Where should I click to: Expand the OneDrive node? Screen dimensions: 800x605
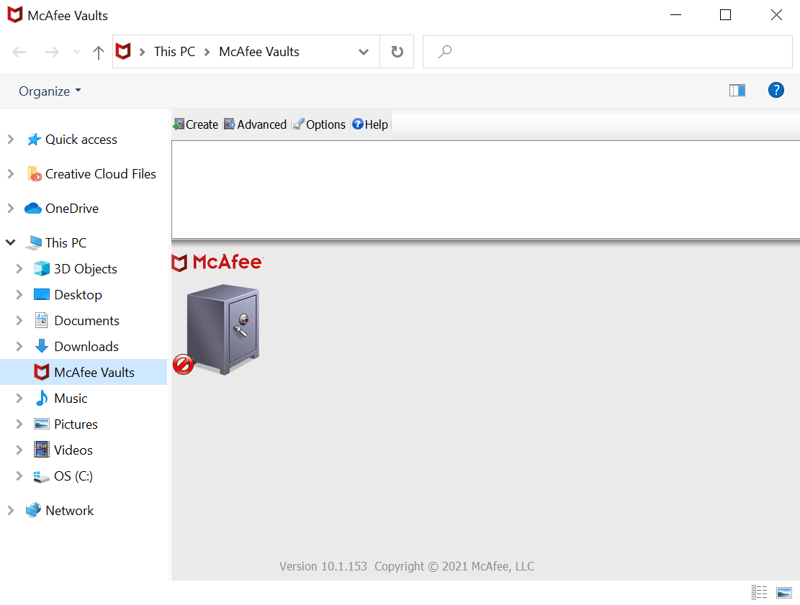[10, 208]
